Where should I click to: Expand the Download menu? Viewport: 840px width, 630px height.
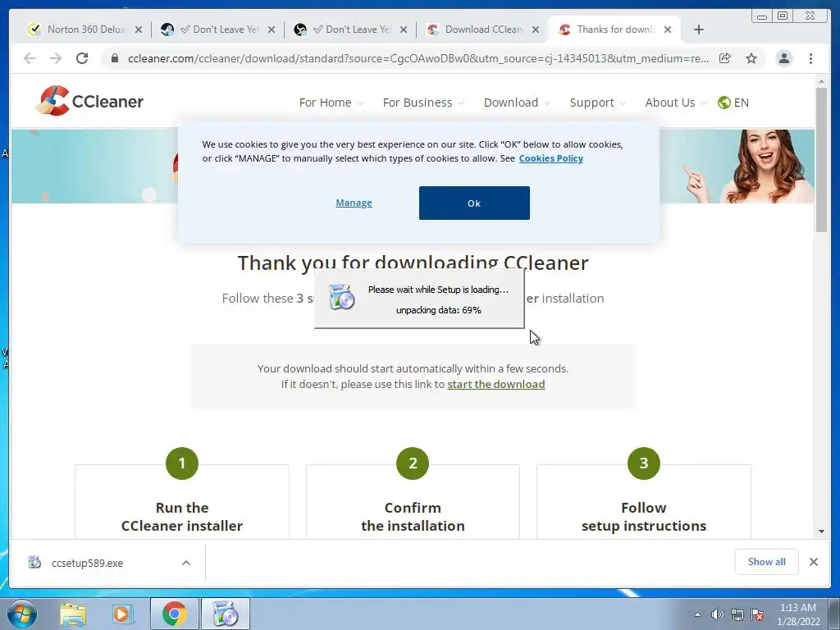tap(517, 103)
